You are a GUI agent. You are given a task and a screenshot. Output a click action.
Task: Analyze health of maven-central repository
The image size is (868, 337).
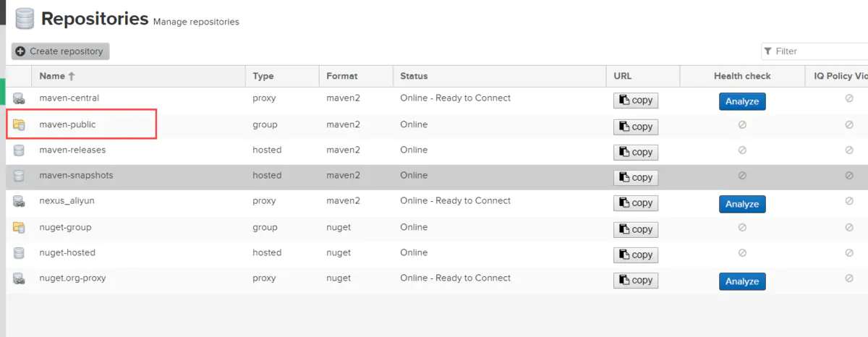pos(742,101)
